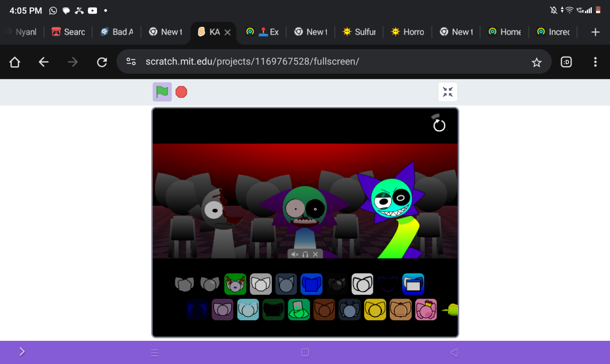This screenshot has width=610, height=364.
Task: Pick the bright green slime-bucket character icon
Action: click(299, 309)
